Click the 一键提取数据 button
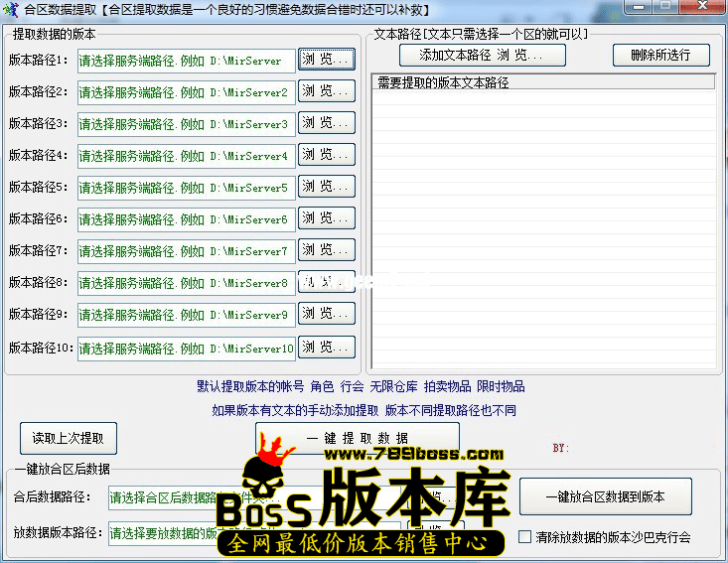This screenshot has height=563, width=728. [357, 438]
